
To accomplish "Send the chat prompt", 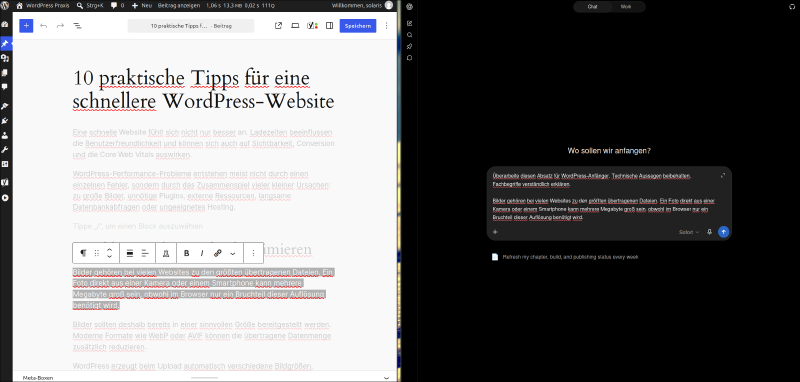I will pos(723,232).
